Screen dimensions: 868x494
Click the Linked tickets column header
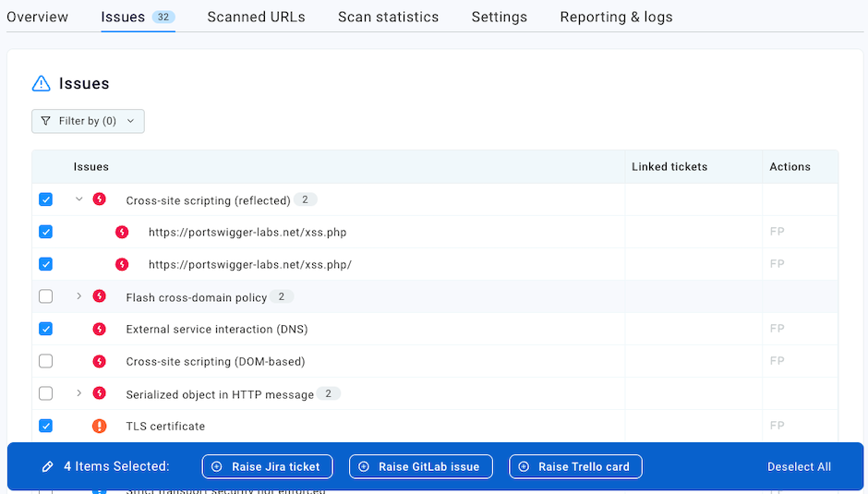(669, 167)
